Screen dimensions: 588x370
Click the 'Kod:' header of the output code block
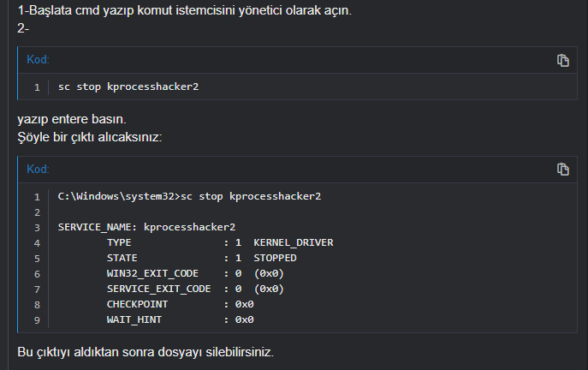(x=38, y=170)
